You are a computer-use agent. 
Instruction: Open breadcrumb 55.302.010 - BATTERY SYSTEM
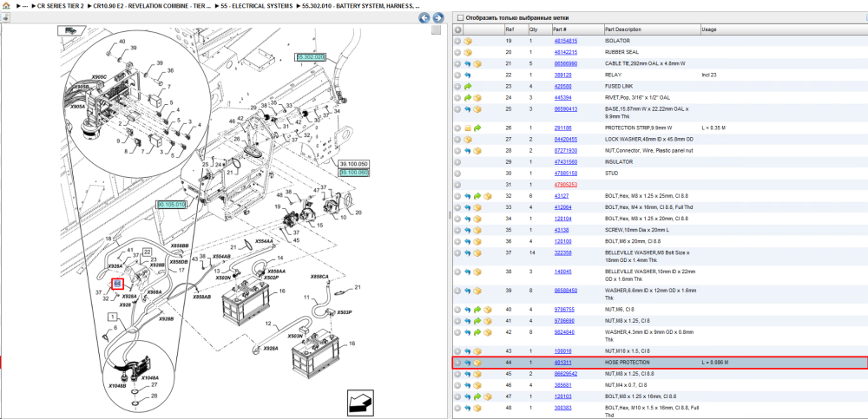tap(361, 5)
